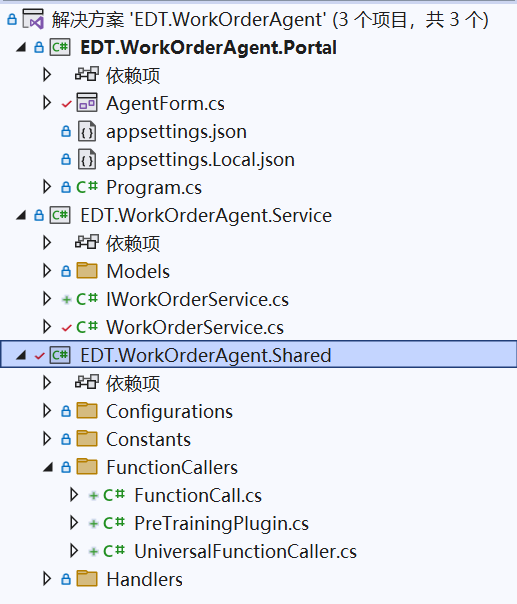
Task: Expand the Models folder
Action: [x=47, y=270]
